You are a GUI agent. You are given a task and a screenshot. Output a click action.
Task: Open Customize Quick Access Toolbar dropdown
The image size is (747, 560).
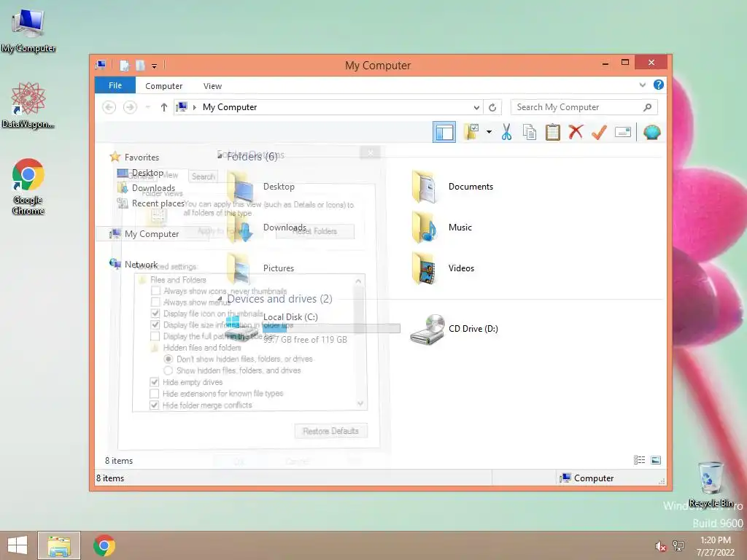click(155, 66)
